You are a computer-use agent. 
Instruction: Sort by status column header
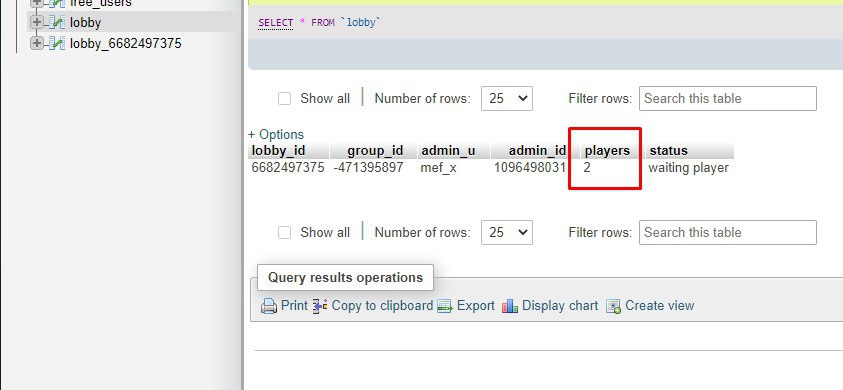point(668,151)
